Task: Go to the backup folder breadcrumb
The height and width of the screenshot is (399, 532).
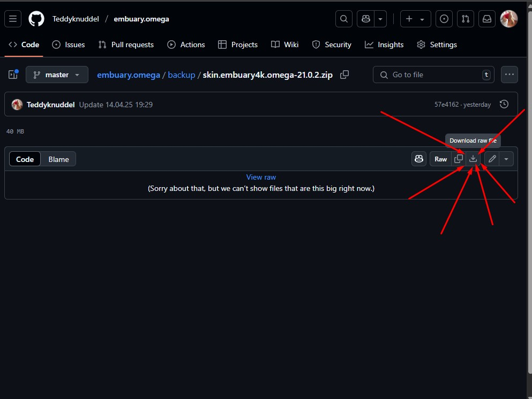Action: (182, 75)
